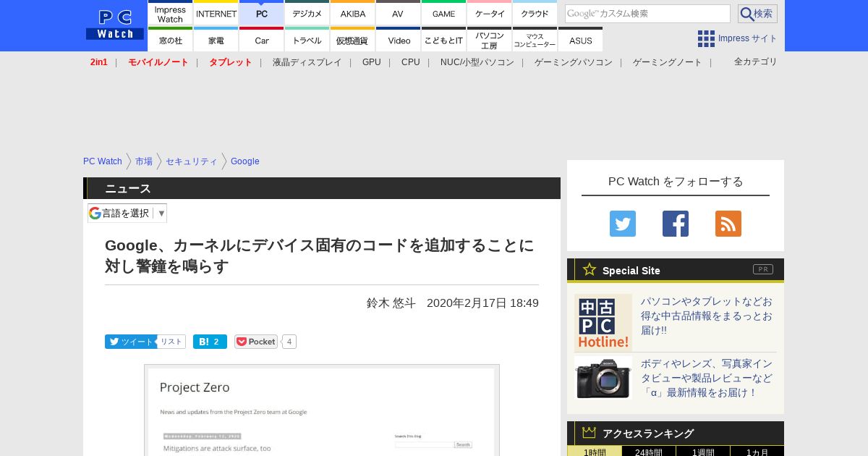
Task: Open the 全カテゴリ link
Action: [x=756, y=62]
